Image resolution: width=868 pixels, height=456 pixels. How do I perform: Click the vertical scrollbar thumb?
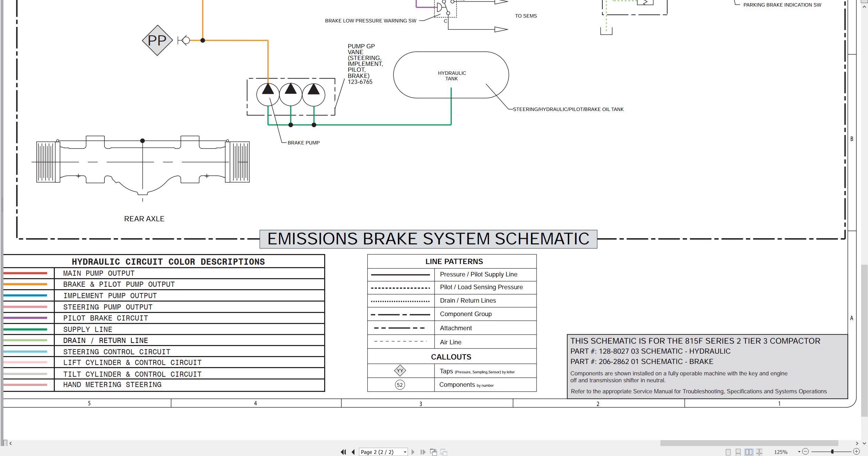pos(864,341)
